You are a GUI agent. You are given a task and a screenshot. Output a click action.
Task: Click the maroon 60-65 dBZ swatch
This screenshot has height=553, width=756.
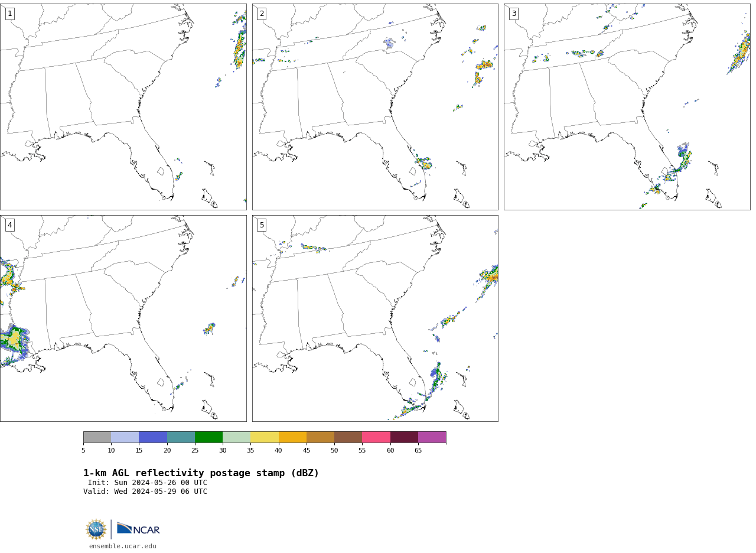tap(404, 437)
